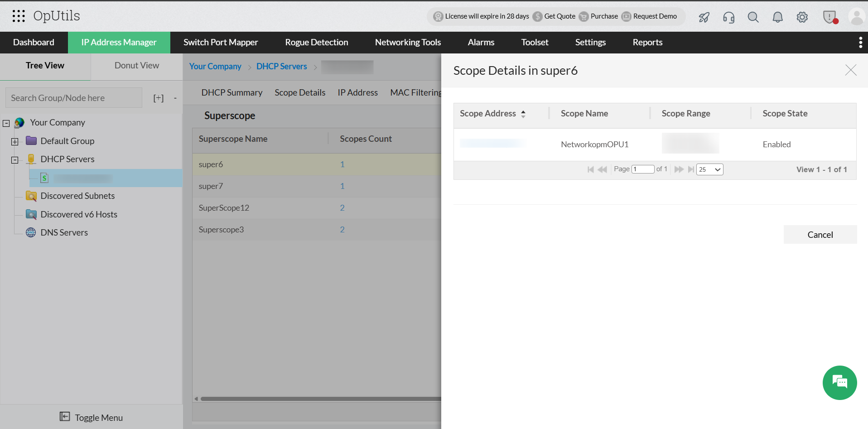Open the settings gear icon
Screen dimensions: 868x429
click(802, 17)
